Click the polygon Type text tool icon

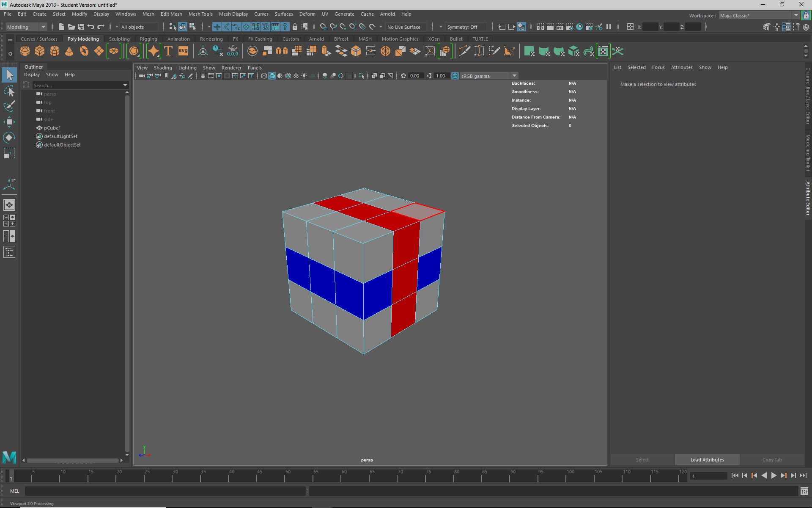point(168,51)
